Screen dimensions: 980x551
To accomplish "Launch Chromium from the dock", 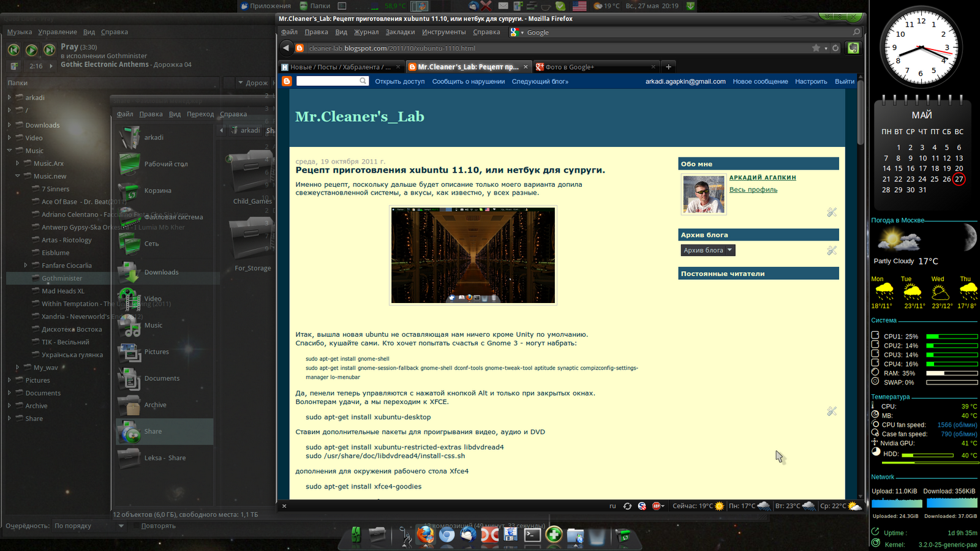I will point(447,535).
